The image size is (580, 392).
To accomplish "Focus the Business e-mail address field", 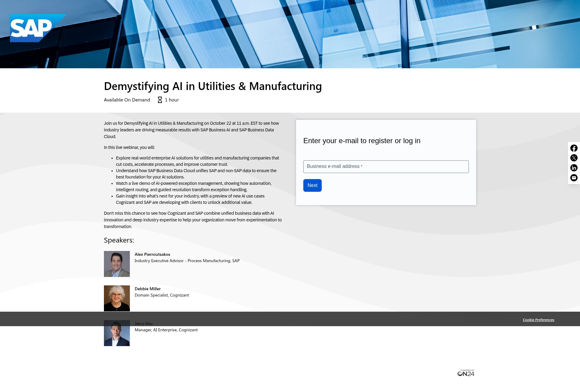I will [386, 167].
